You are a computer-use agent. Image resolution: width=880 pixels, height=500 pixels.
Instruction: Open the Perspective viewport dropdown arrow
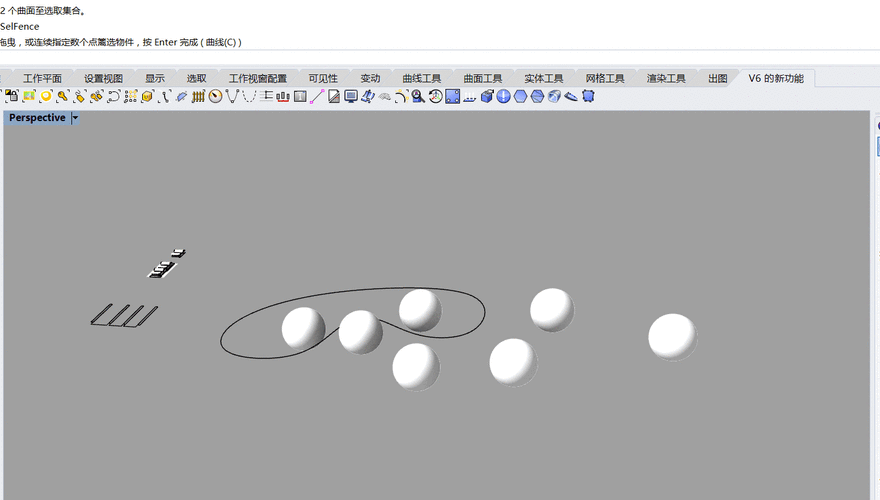tap(75, 118)
